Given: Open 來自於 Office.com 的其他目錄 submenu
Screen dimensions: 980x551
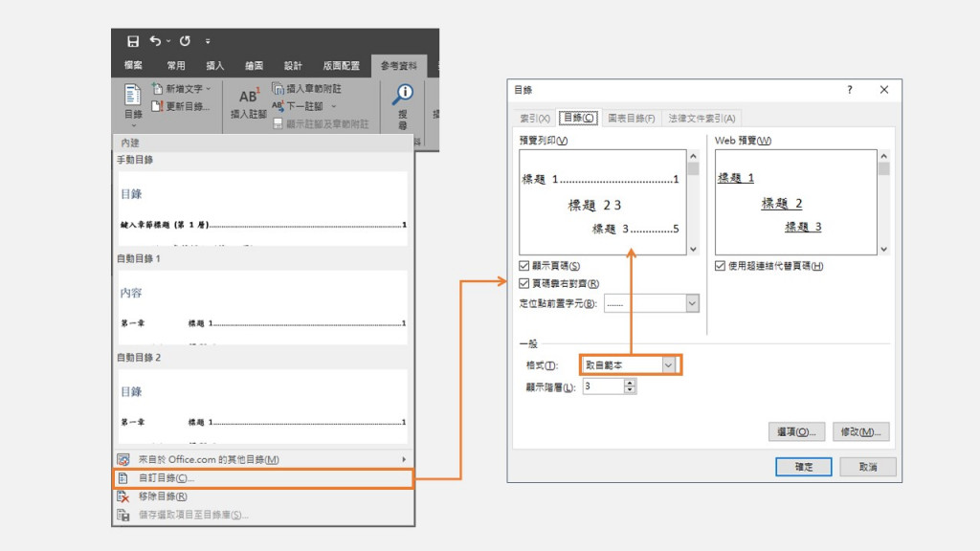Looking at the screenshot, I should [263, 459].
